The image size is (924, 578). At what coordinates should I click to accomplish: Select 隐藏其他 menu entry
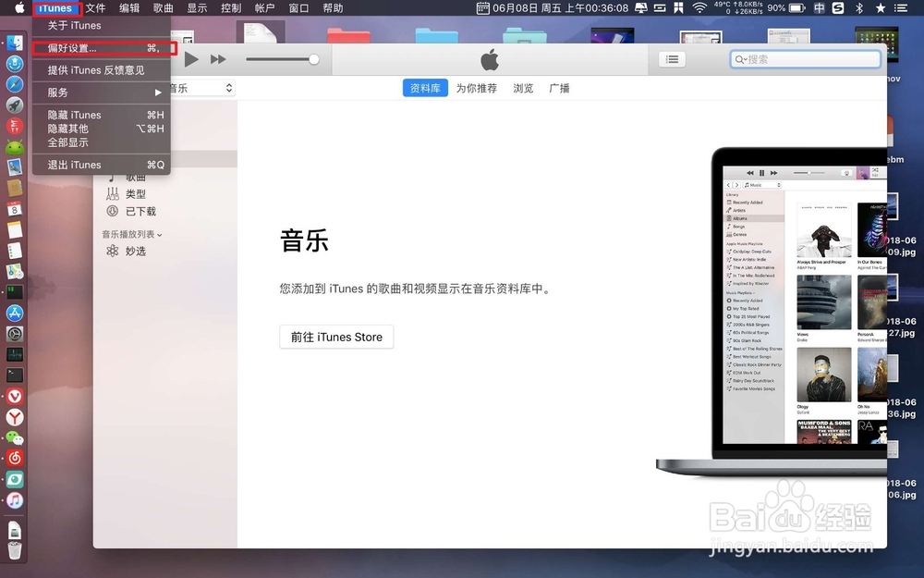point(102,129)
